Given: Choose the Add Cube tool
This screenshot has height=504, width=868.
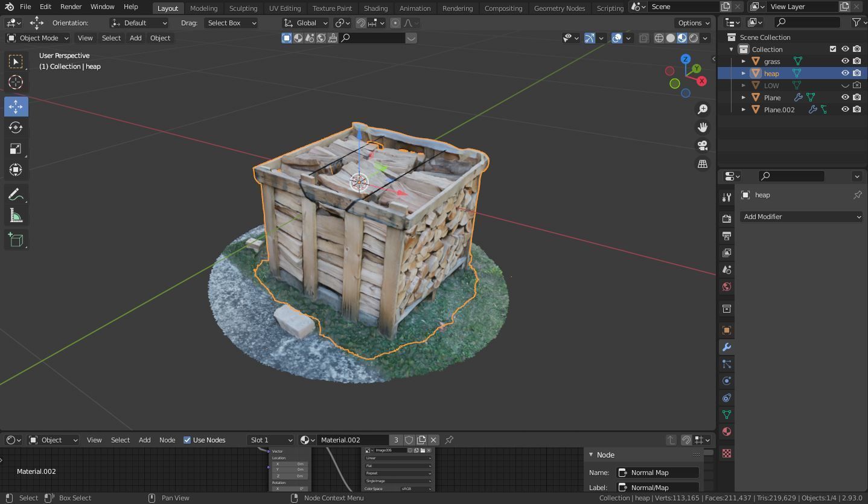Looking at the screenshot, I should coord(16,240).
